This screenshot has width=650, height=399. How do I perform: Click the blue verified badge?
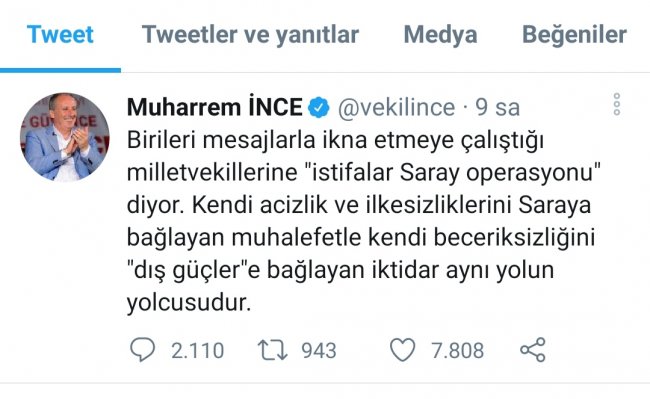pos(318,108)
